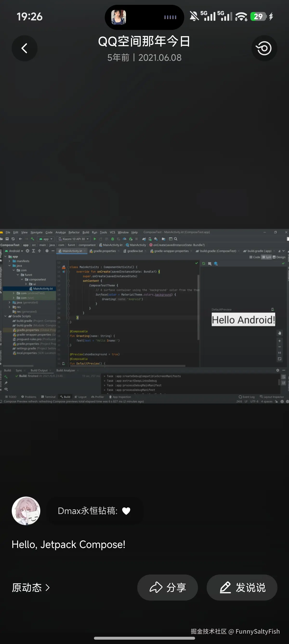Tap the username Dmax永恒钻稿
Screen dimensions: 289x644
coord(87,511)
